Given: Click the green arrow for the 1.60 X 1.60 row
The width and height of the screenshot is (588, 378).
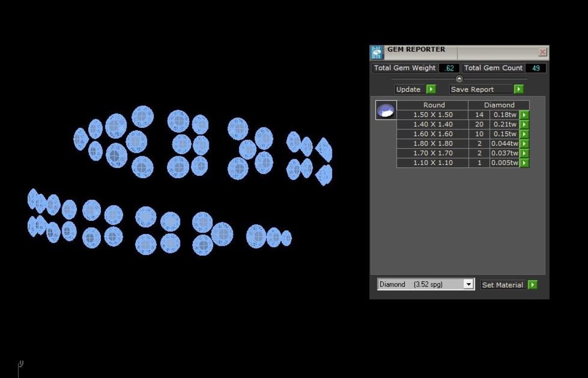Looking at the screenshot, I should point(524,134).
